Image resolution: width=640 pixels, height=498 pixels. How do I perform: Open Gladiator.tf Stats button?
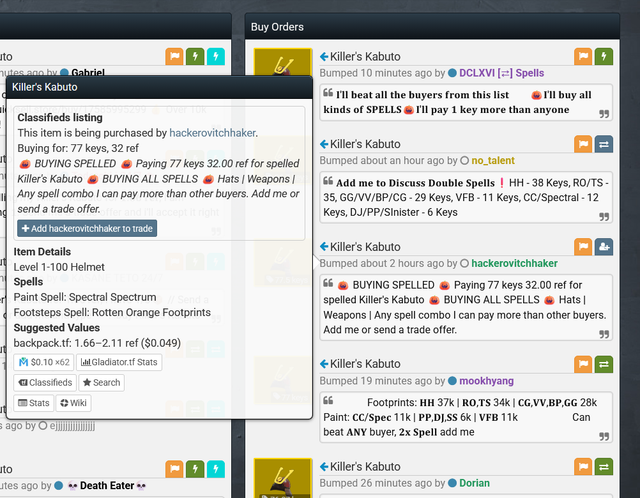[x=119, y=362]
